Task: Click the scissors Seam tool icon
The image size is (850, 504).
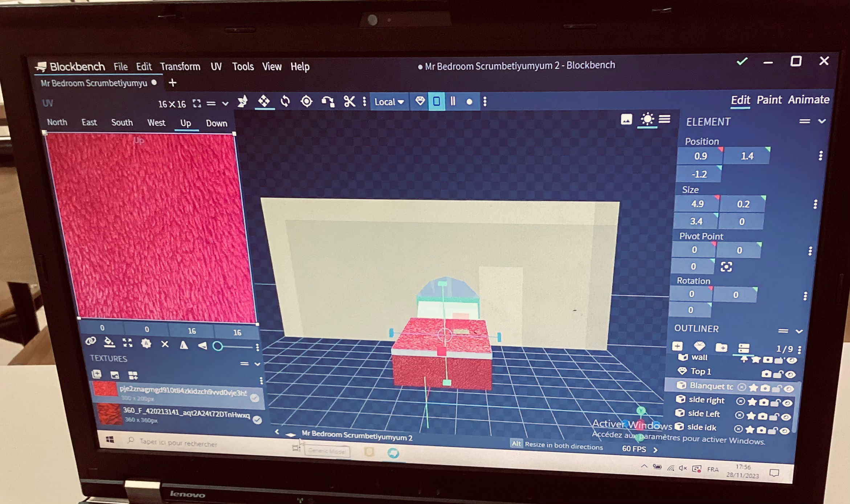Action: pos(349,102)
